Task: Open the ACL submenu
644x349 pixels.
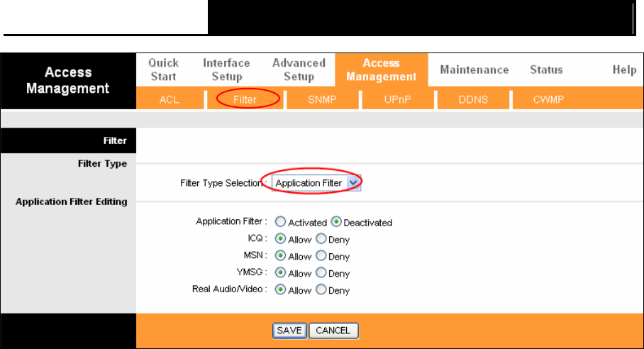Action: point(170,99)
